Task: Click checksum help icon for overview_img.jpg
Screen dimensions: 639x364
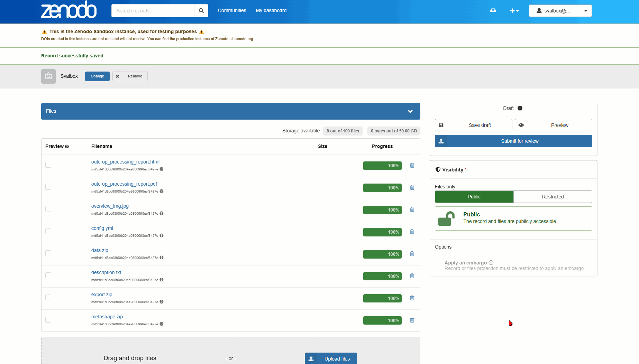Action: [x=162, y=213]
